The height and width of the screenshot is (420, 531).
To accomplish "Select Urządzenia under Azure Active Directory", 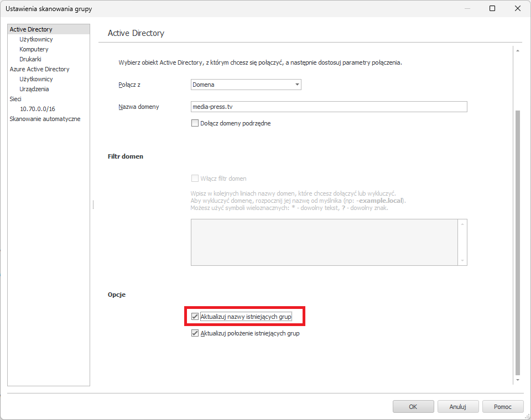I will click(34, 89).
